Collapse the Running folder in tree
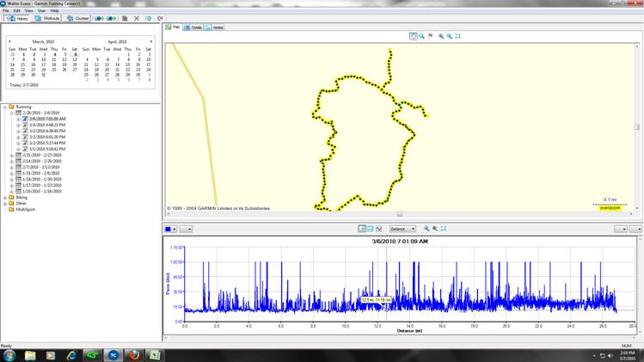This screenshot has height=362, width=644. 5,107
